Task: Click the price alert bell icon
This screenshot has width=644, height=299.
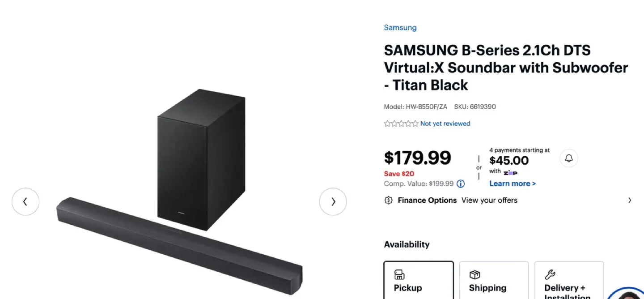Action: tap(569, 158)
